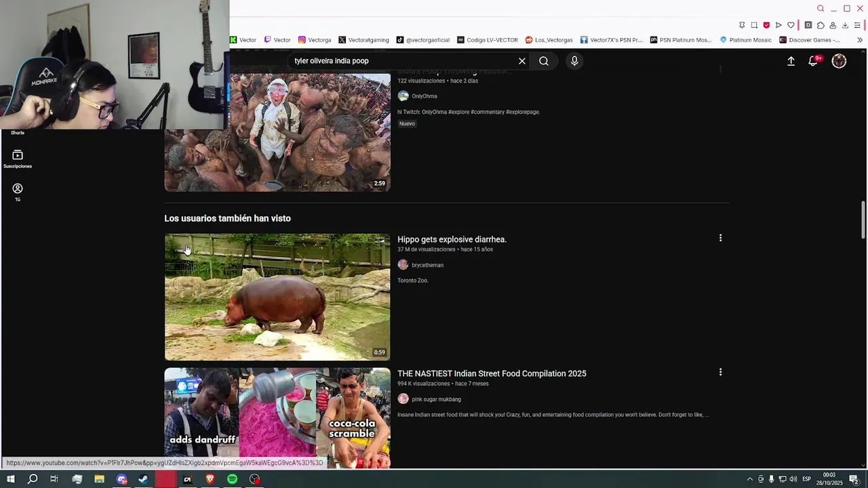The width and height of the screenshot is (868, 488).
Task: Open the volume control in system tray
Action: [793, 479]
